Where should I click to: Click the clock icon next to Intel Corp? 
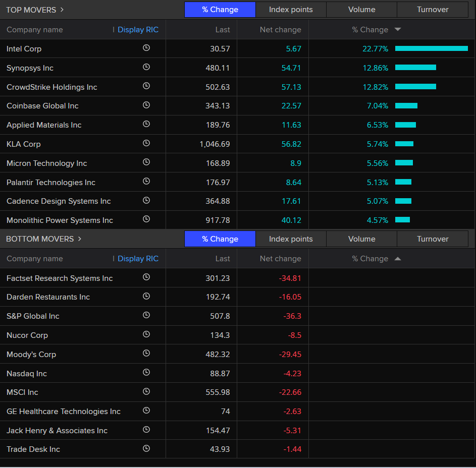146,48
